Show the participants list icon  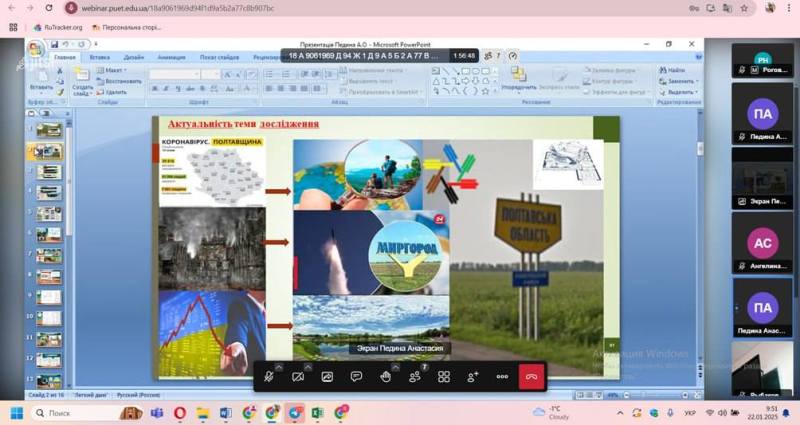click(x=415, y=377)
